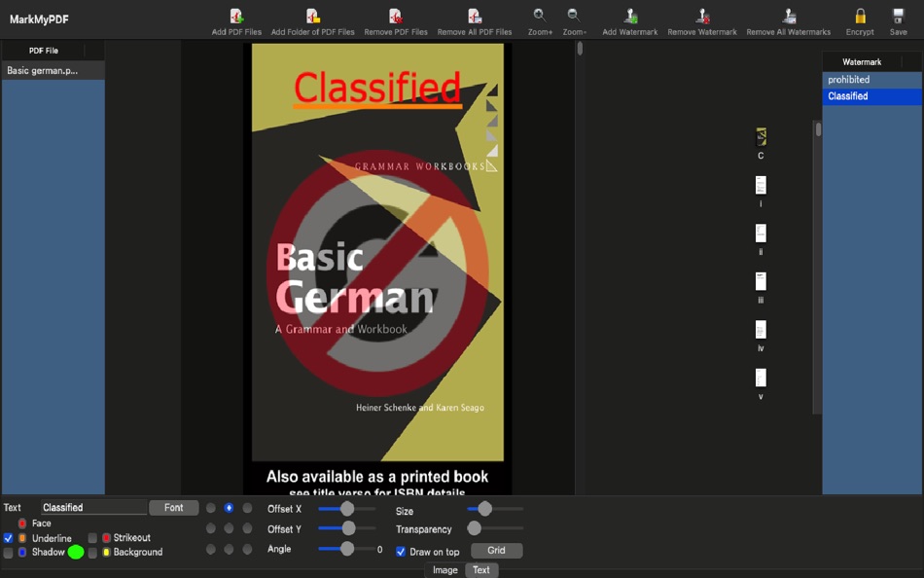Select the bottom-center position radio button
The height and width of the screenshot is (578, 924).
coord(229,549)
